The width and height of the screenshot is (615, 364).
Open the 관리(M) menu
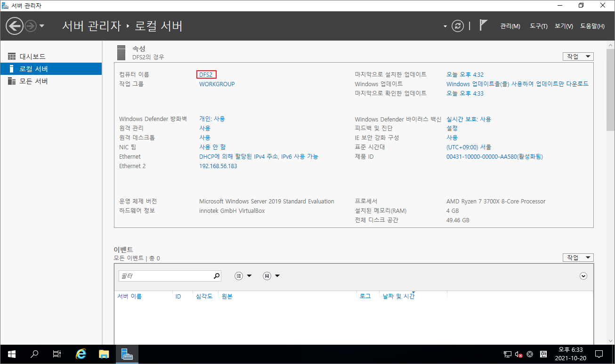tap(510, 26)
